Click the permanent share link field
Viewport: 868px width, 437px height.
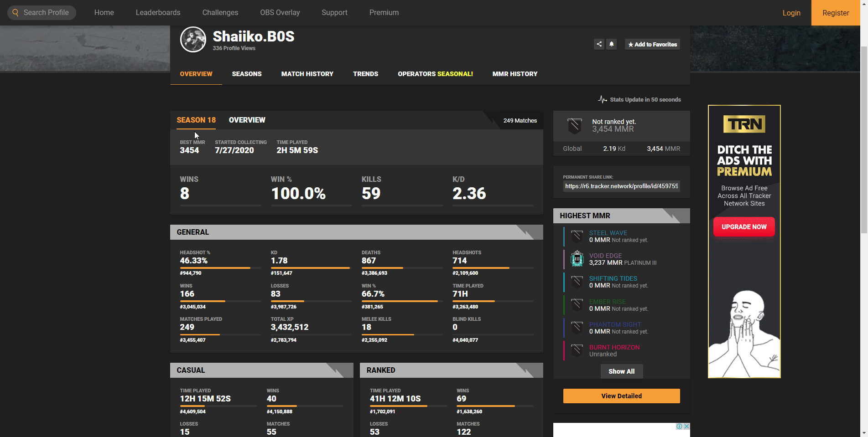click(x=621, y=186)
